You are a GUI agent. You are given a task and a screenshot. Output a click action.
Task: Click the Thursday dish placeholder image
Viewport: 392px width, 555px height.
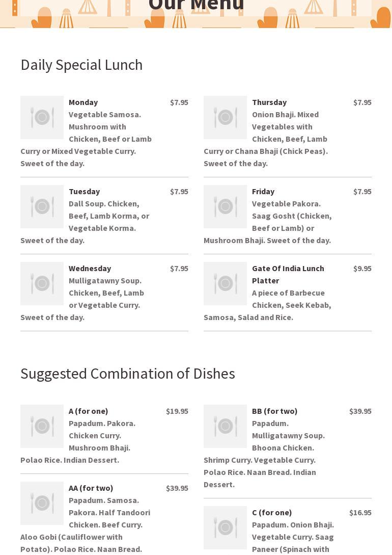tap(225, 117)
